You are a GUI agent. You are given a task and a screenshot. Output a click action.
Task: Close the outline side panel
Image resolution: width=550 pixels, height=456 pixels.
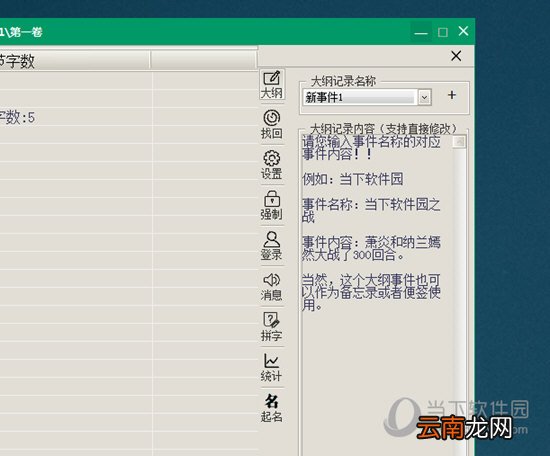(456, 56)
